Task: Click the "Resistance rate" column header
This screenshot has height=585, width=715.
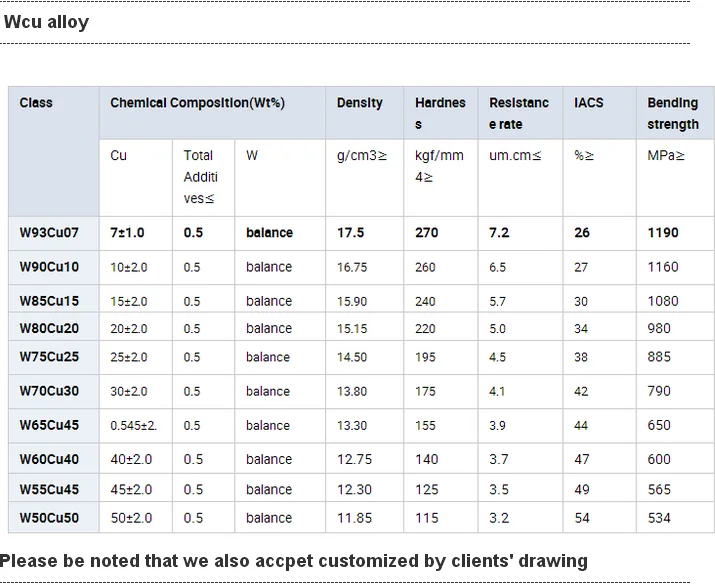Action: [x=518, y=113]
